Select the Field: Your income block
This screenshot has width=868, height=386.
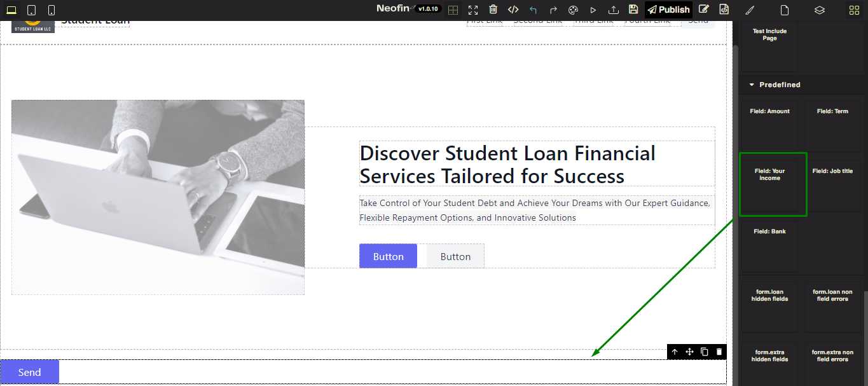point(769,186)
